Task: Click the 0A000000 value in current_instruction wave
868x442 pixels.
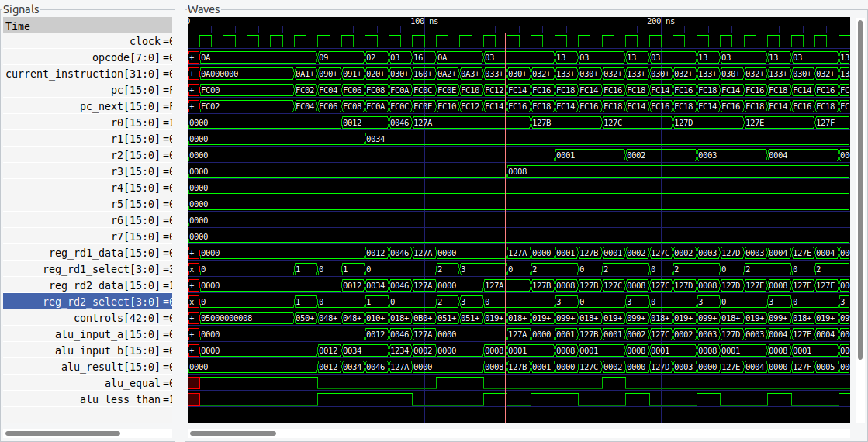Action: 220,74
